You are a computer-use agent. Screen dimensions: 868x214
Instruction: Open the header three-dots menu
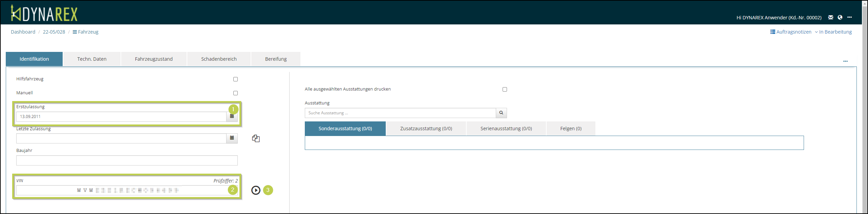pos(849,17)
